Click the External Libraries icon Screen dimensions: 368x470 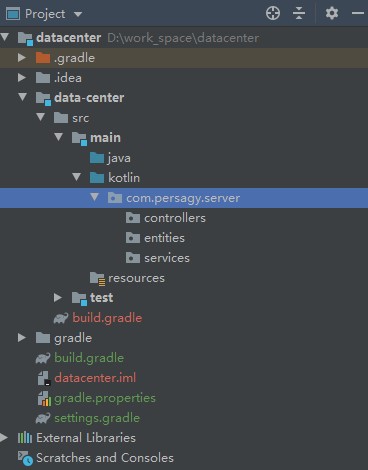(25, 438)
